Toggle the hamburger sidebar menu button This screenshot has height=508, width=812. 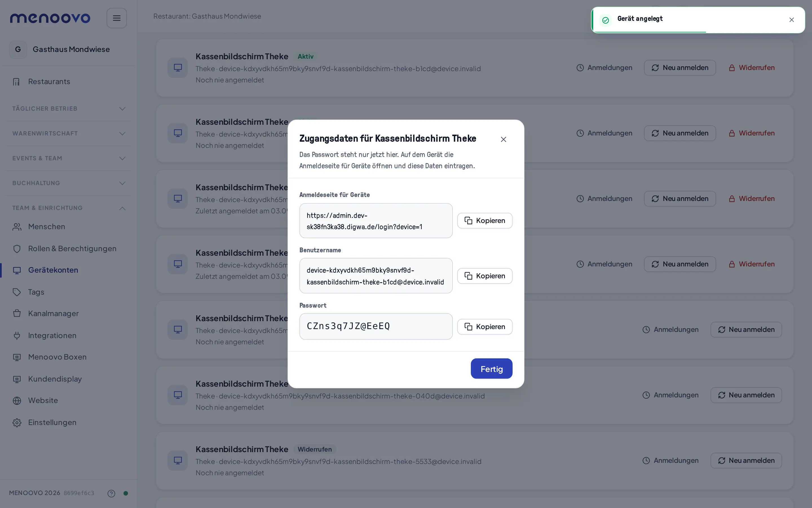116,18
